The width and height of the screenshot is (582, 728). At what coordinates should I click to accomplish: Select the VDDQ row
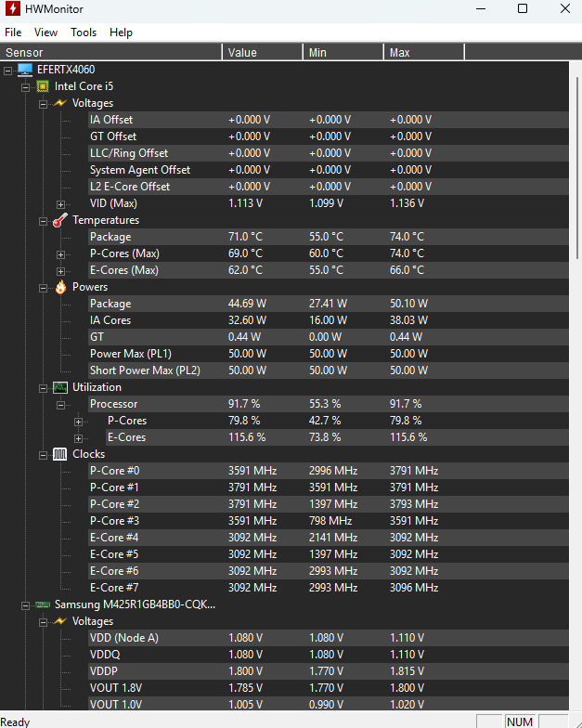tap(329, 655)
